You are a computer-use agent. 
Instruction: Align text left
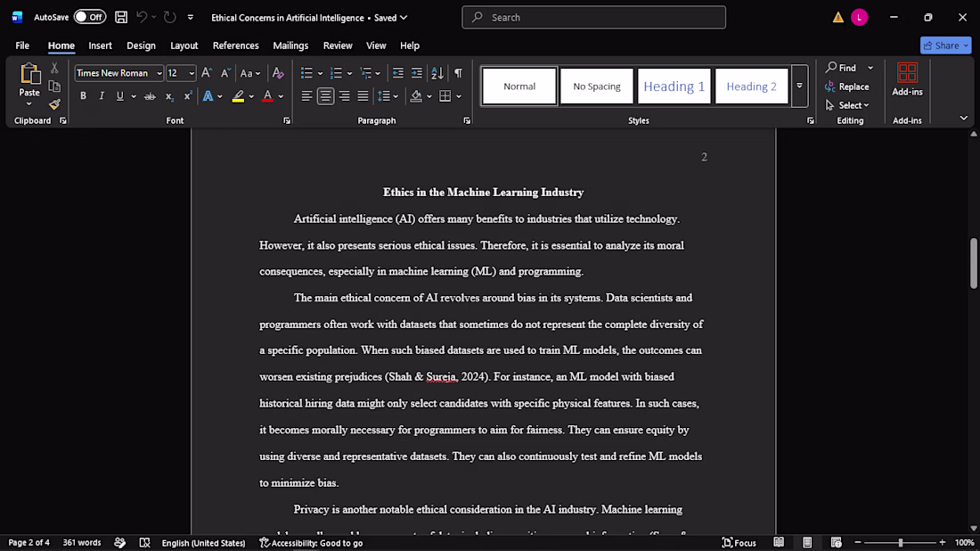pos(306,96)
